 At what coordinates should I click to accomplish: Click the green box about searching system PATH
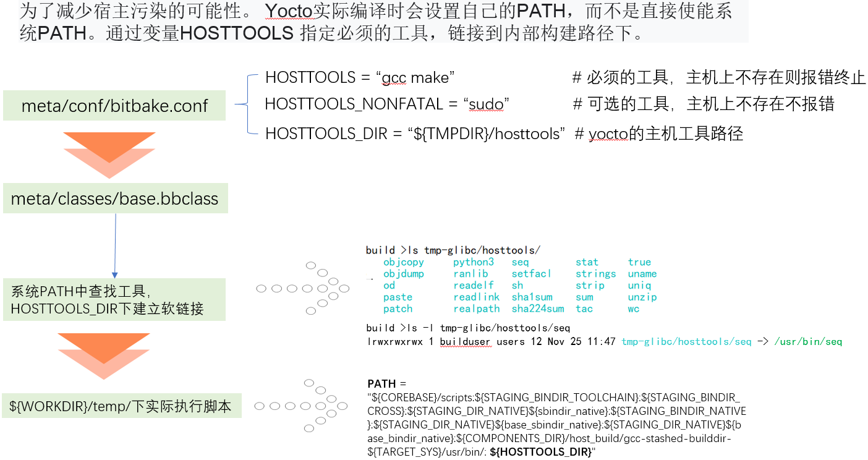point(114,300)
